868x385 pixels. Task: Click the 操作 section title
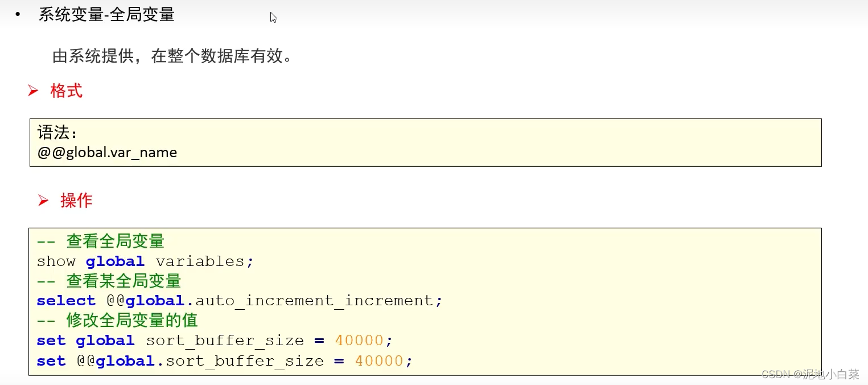[x=77, y=200]
